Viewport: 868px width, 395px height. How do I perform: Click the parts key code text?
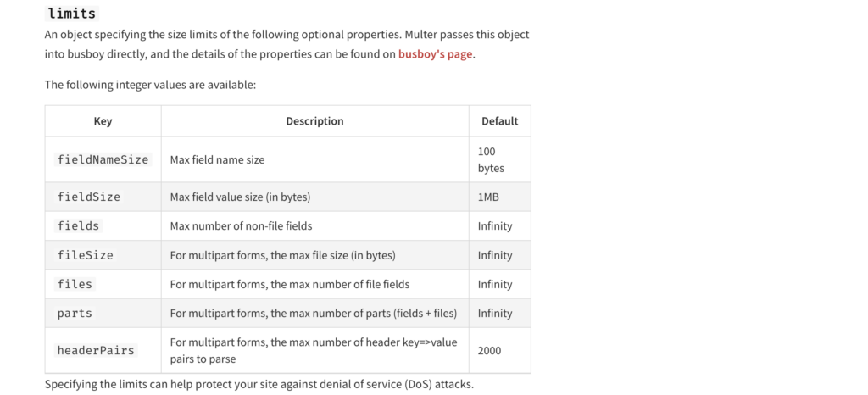pyautogui.click(x=75, y=313)
